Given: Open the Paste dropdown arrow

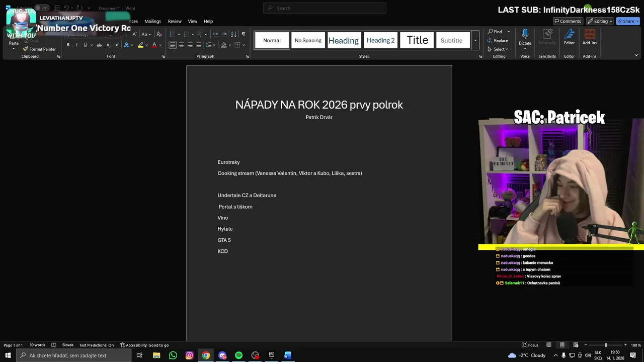Looking at the screenshot, I should click(x=14, y=49).
